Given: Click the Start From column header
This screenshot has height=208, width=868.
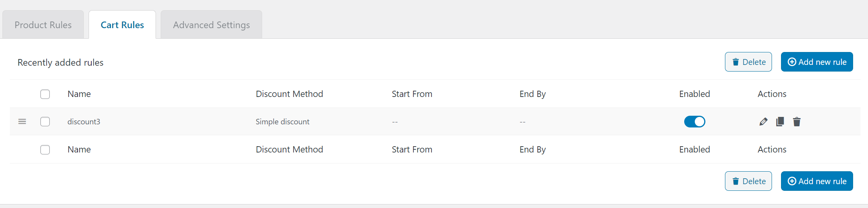Looking at the screenshot, I should [412, 94].
